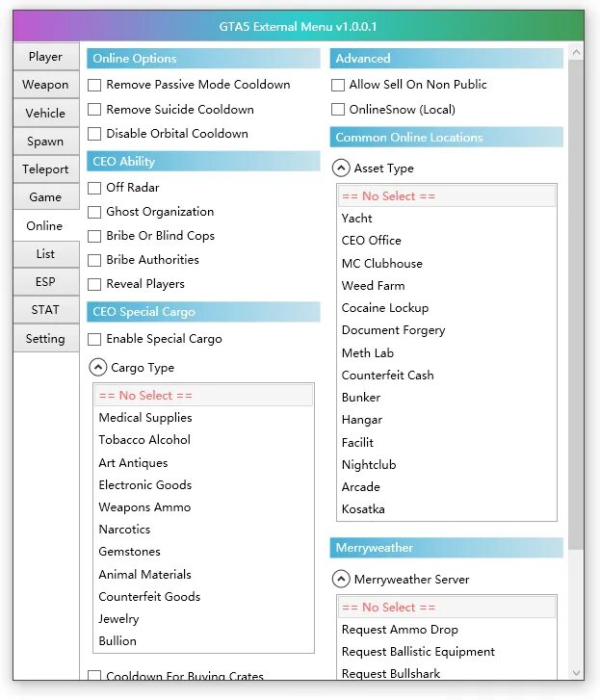The width and height of the screenshot is (600, 700).
Task: Toggle the Off Radar checkbox
Action: pyautogui.click(x=94, y=188)
